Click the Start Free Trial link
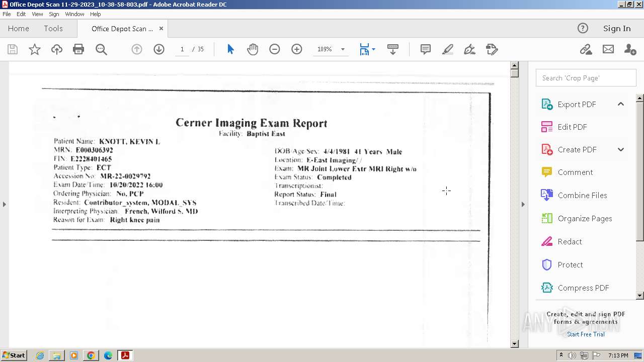 pos(586,334)
